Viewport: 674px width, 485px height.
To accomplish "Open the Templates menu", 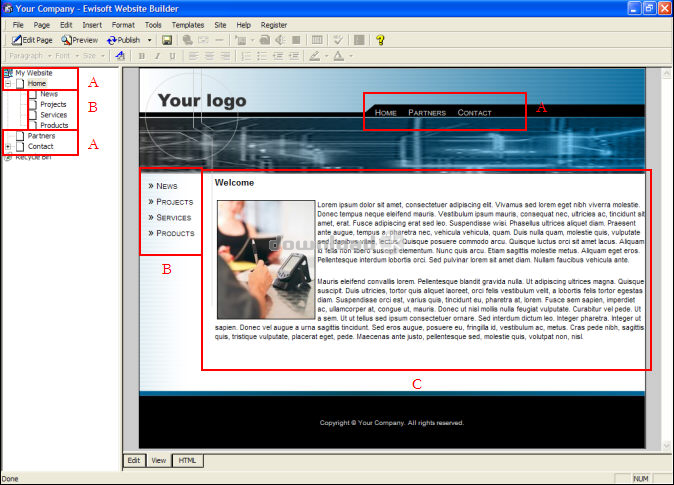I will (188, 25).
